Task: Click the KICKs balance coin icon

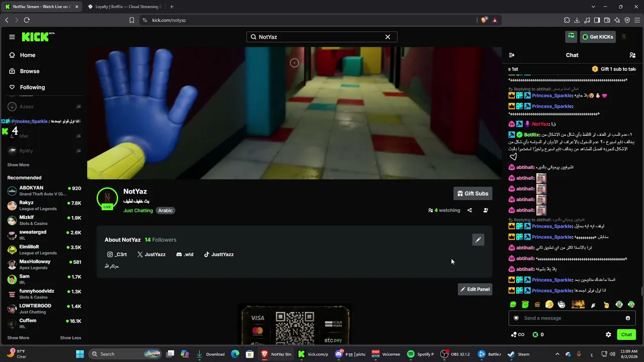Action: 535,335
